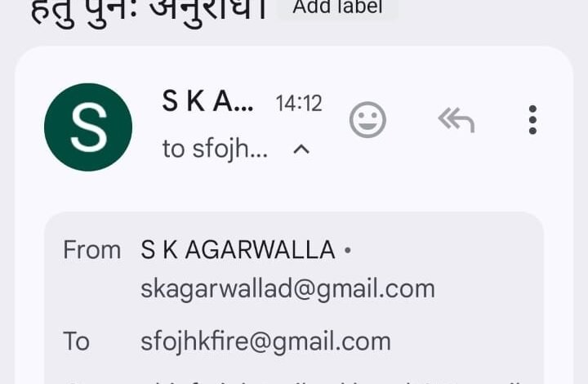Tap the From field label
Viewport: 588px width, 384px height.
pyautogui.click(x=91, y=250)
